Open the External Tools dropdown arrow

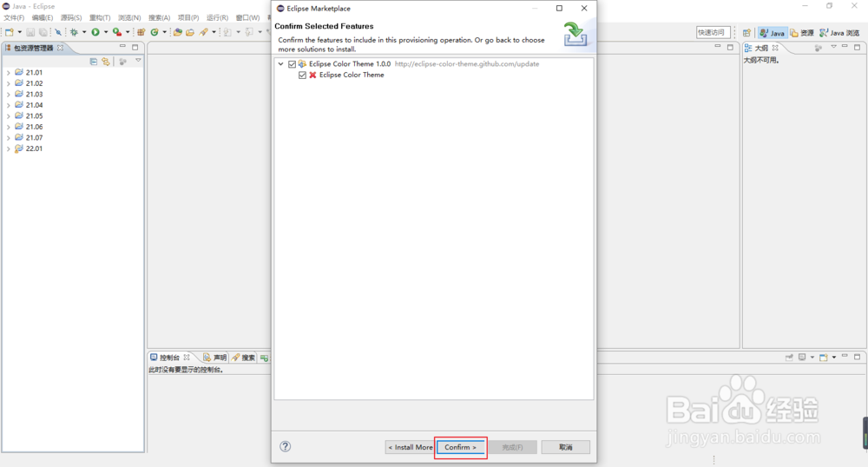[128, 32]
